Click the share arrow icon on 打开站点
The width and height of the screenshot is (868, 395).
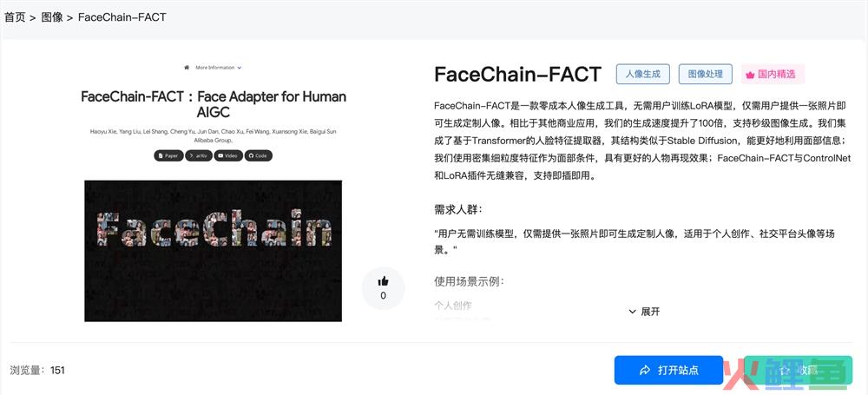644,370
